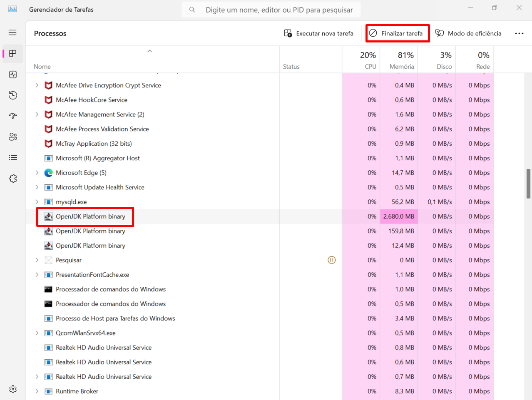This screenshot has width=532, height=400.
Task: Select Processo de Host para Tarefas do Windows
Action: (x=260, y=318)
